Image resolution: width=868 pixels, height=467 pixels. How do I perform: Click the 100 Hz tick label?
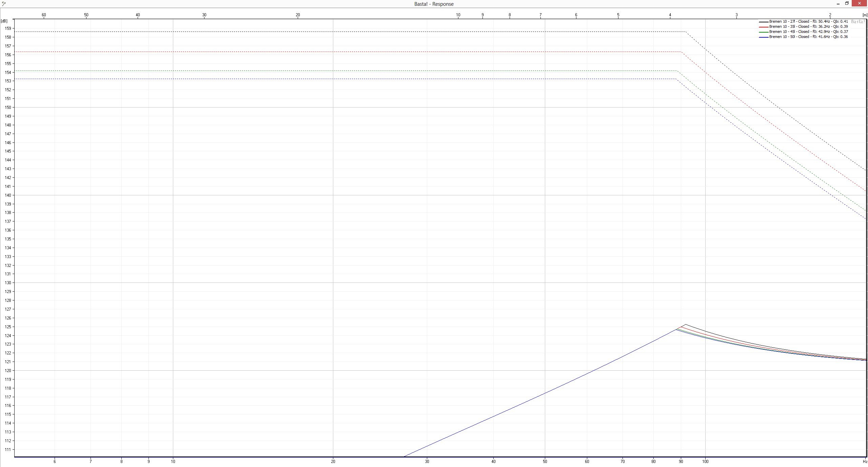click(705, 462)
